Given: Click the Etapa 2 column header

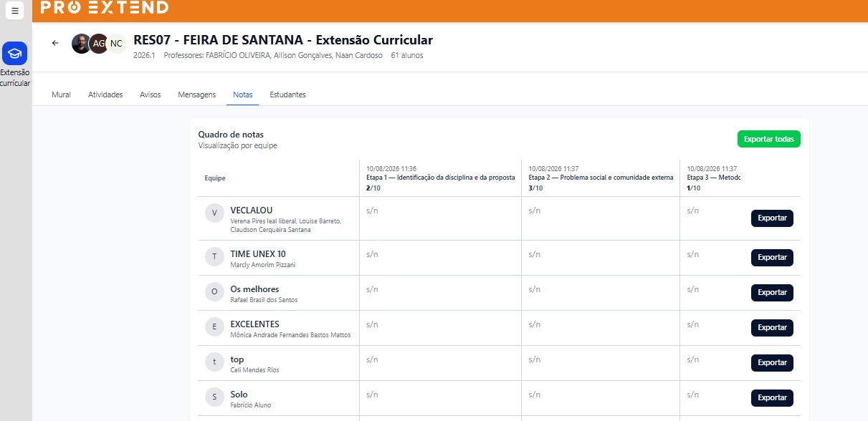Looking at the screenshot, I should (x=601, y=178).
